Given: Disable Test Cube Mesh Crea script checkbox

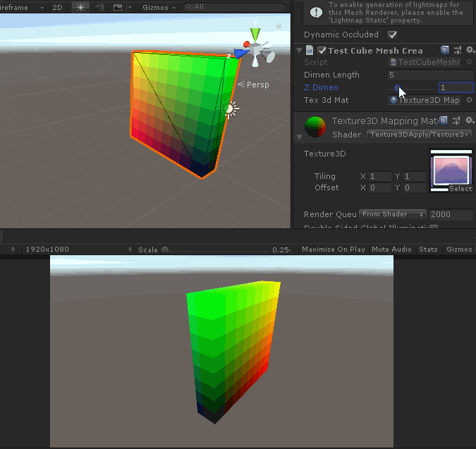Looking at the screenshot, I should [x=322, y=50].
